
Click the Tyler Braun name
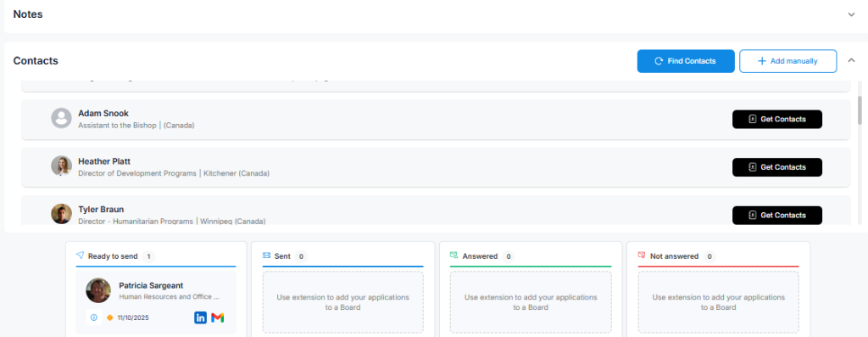click(101, 209)
